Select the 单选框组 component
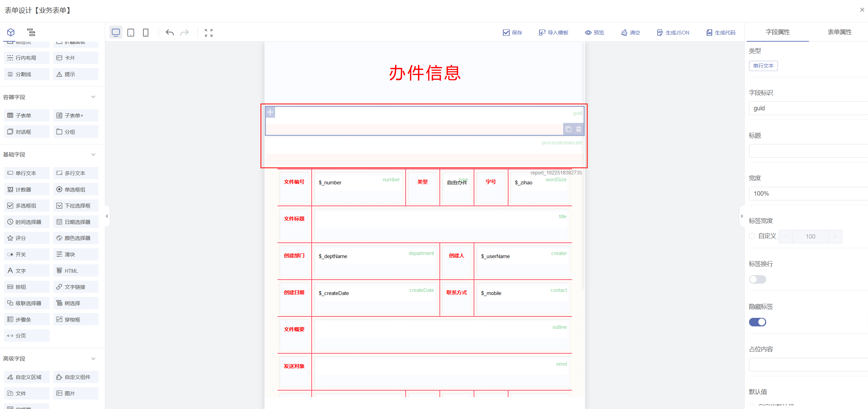This screenshot has width=868, height=409. [x=76, y=189]
